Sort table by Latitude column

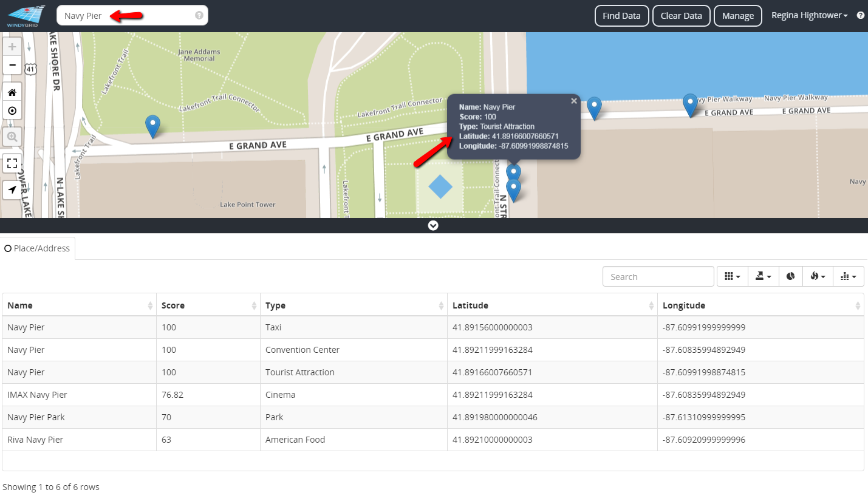point(552,305)
